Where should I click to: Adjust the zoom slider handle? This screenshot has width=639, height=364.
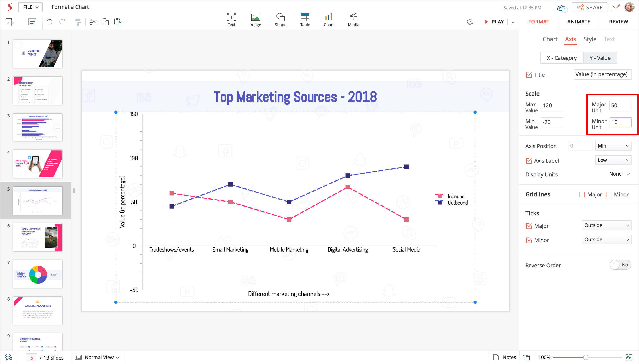pos(585,357)
